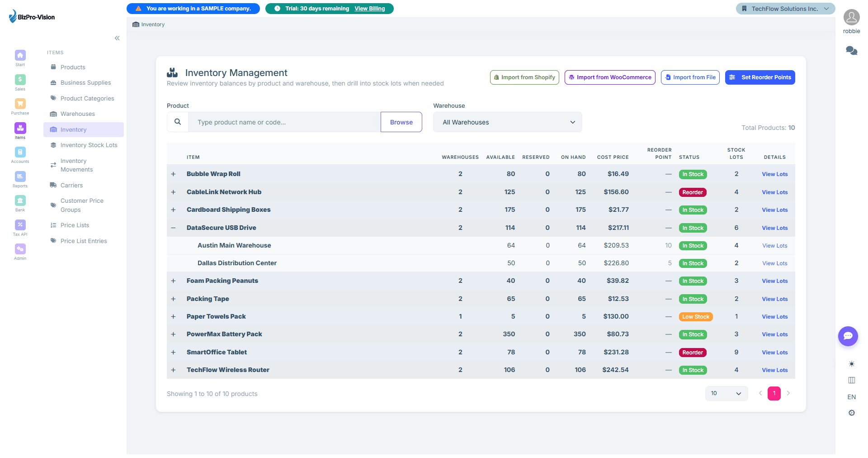View Lots for Paper Towels Pack
The width and height of the screenshot is (868, 458).
(774, 317)
